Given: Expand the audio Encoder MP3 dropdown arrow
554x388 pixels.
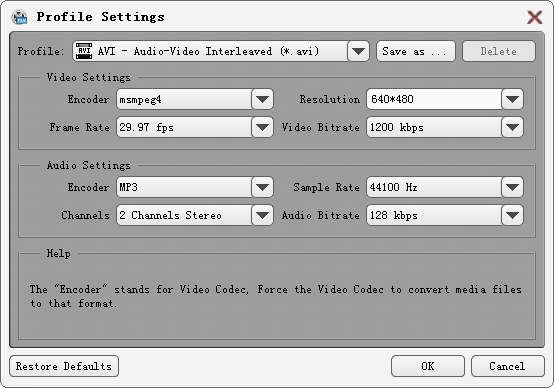Looking at the screenshot, I should (262, 187).
